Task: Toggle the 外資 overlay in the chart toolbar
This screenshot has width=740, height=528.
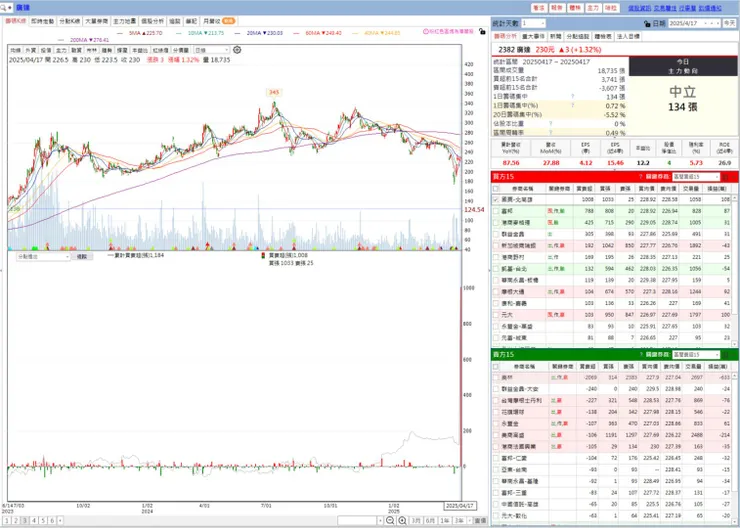Action: (31, 50)
